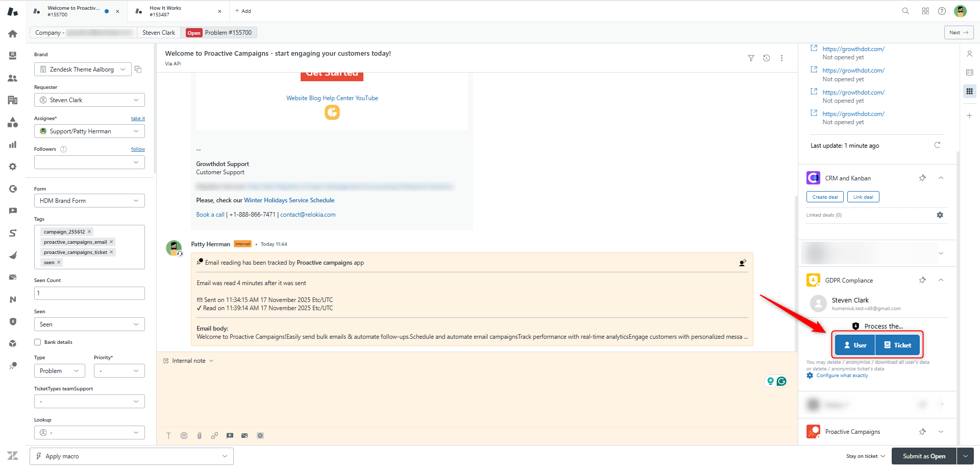Pin the GDPR Compliance app panel
Viewport: 980px width, 466px height.
pyautogui.click(x=922, y=280)
